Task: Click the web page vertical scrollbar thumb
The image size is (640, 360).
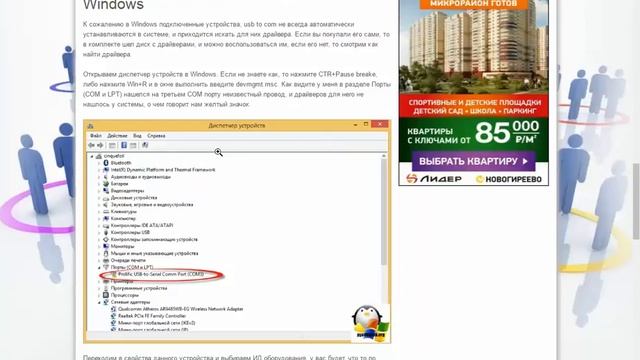Action: 636,201
